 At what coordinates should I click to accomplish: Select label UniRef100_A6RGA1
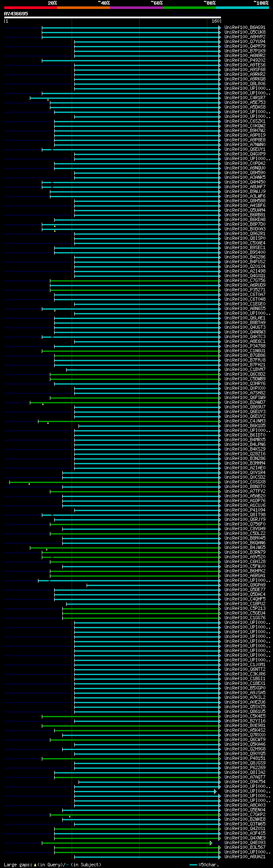coord(245,576)
